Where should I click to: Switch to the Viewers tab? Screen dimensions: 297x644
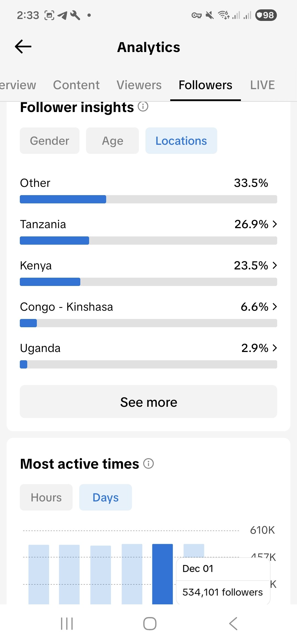(139, 85)
